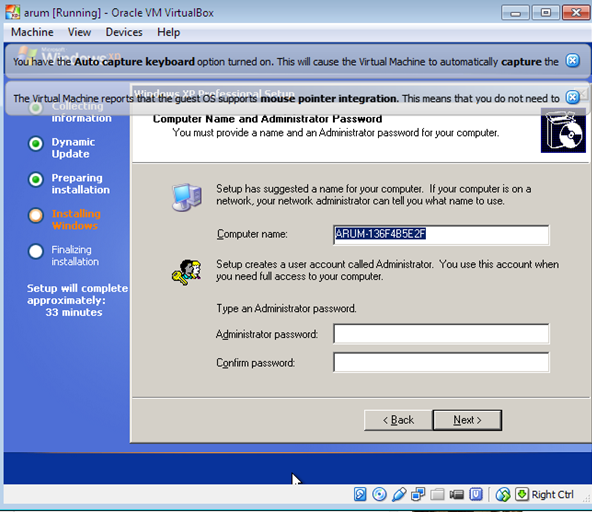This screenshot has height=514, width=592.
Task: Click the network adapters status icon
Action: tap(418, 494)
